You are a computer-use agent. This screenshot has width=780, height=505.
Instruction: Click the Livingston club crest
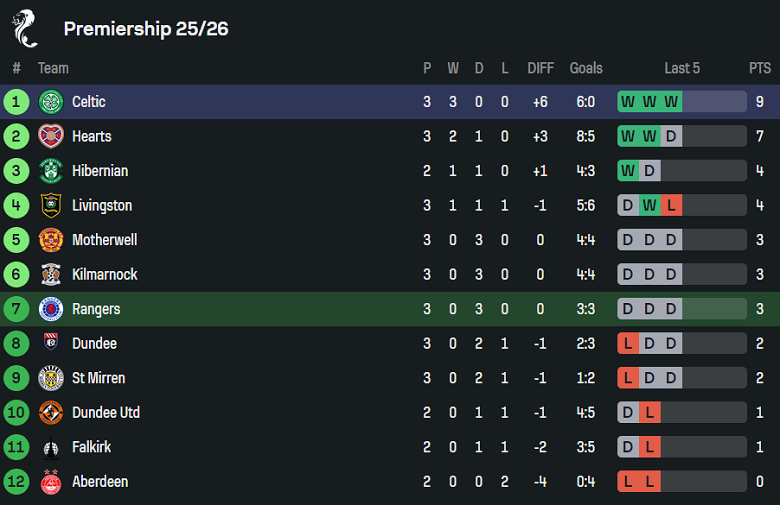pyautogui.click(x=51, y=206)
